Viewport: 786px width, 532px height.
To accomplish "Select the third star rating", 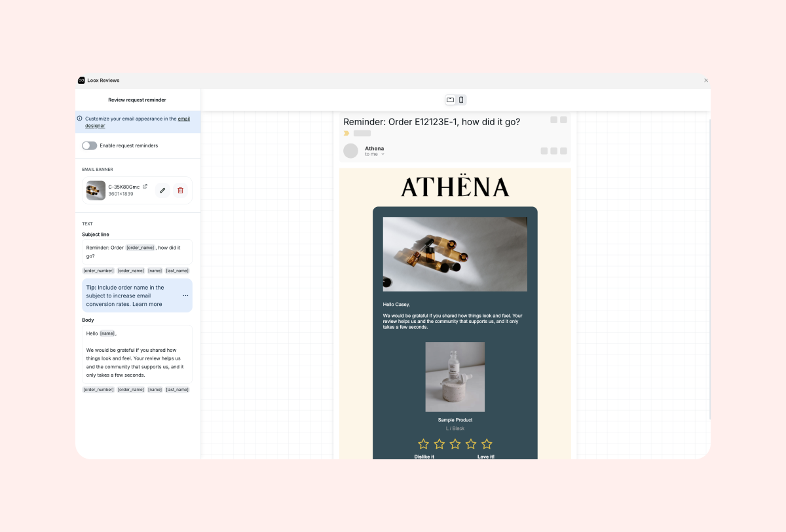I will pyautogui.click(x=455, y=444).
